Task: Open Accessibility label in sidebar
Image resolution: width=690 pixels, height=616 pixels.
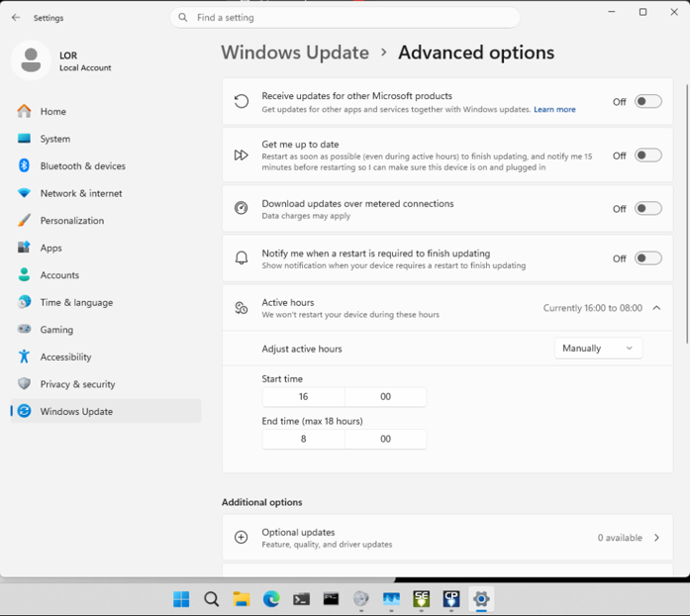Action: [66, 357]
